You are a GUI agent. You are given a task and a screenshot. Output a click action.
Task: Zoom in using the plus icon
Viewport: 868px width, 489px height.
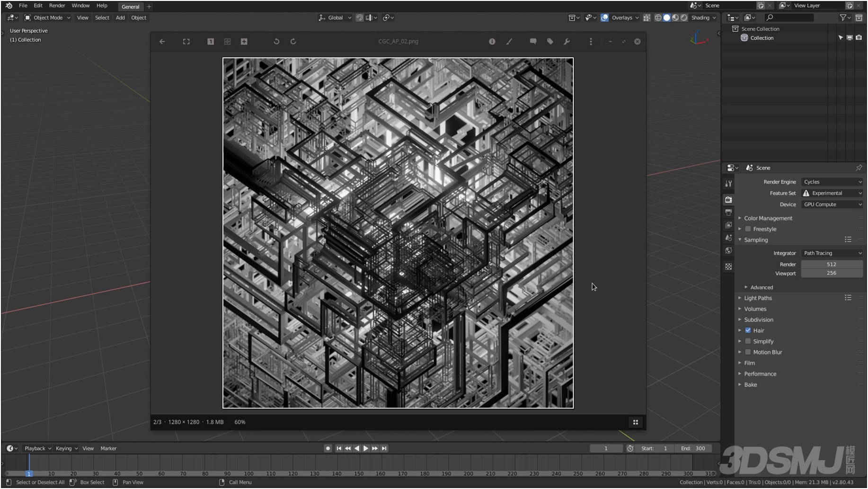[x=244, y=42]
